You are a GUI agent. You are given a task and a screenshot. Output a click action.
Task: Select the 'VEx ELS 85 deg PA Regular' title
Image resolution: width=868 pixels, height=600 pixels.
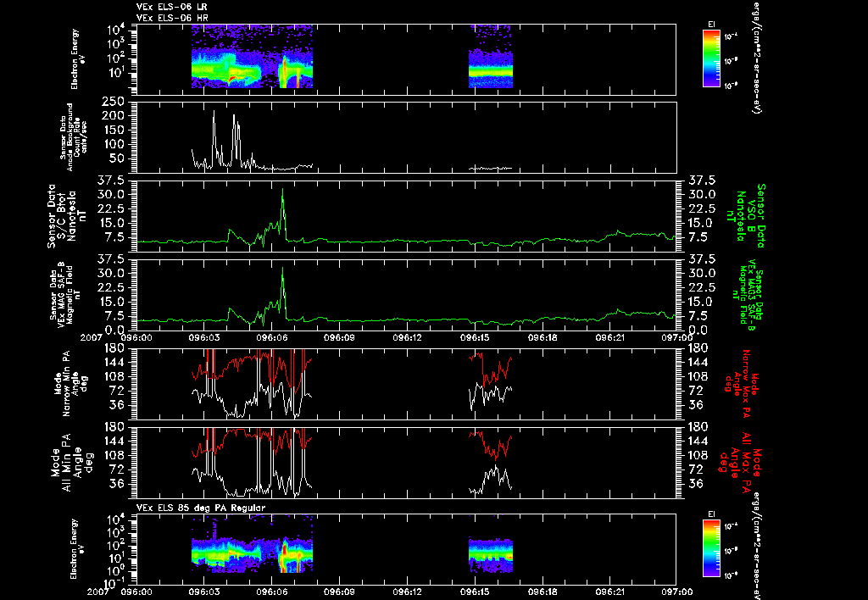tap(201, 508)
